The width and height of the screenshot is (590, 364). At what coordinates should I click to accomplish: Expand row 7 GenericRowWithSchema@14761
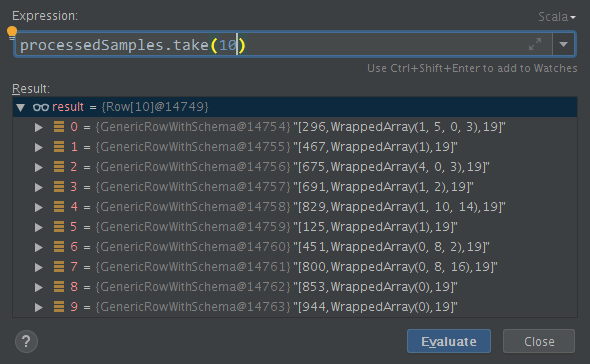tap(38, 267)
